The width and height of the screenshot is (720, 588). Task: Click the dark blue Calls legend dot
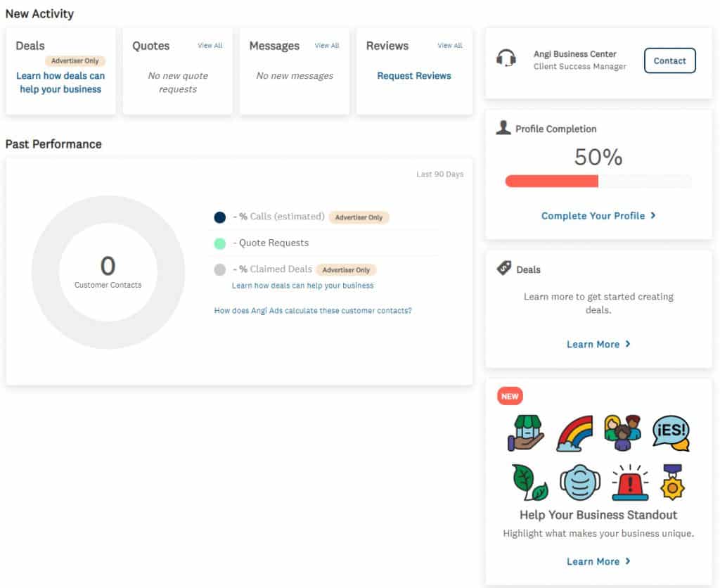220,217
